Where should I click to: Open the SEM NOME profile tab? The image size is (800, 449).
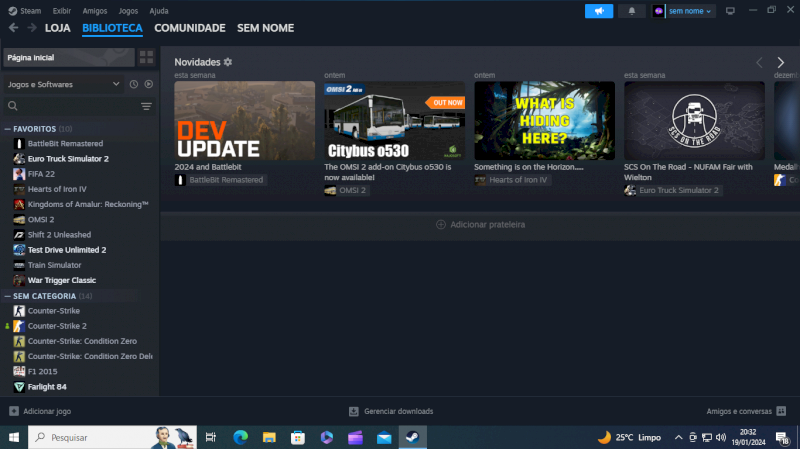[x=265, y=28]
